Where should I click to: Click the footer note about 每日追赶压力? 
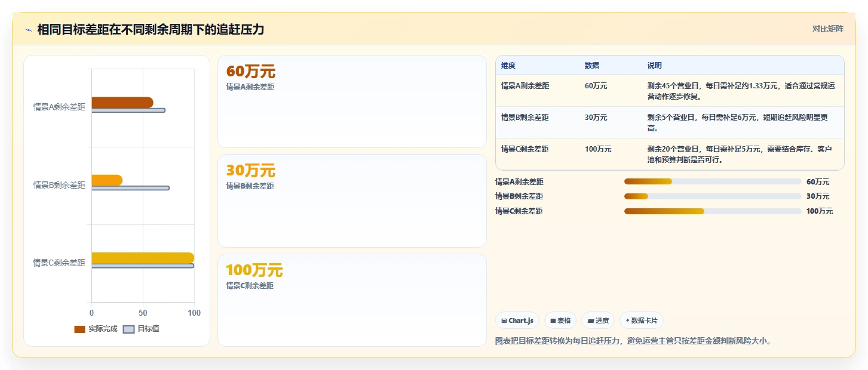634,341
